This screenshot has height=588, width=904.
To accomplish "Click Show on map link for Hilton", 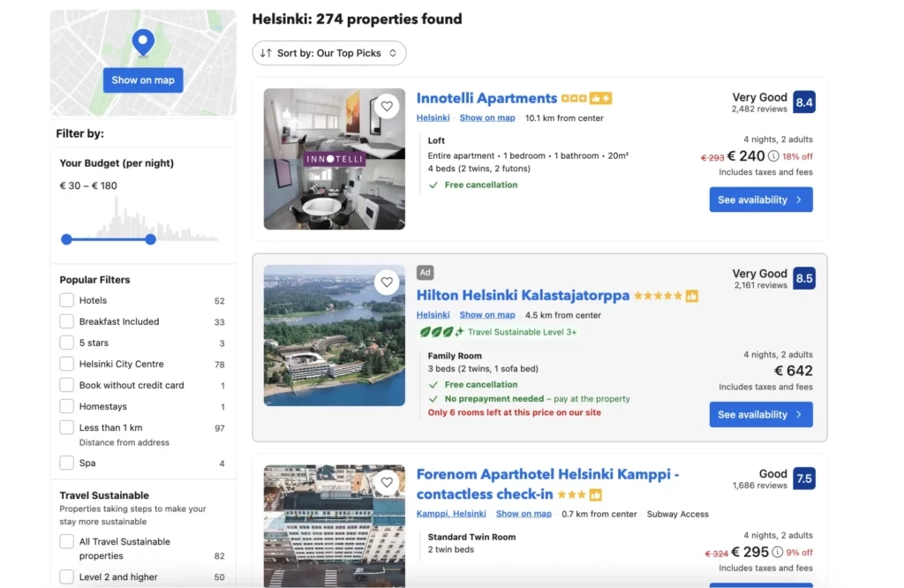I will coord(487,315).
